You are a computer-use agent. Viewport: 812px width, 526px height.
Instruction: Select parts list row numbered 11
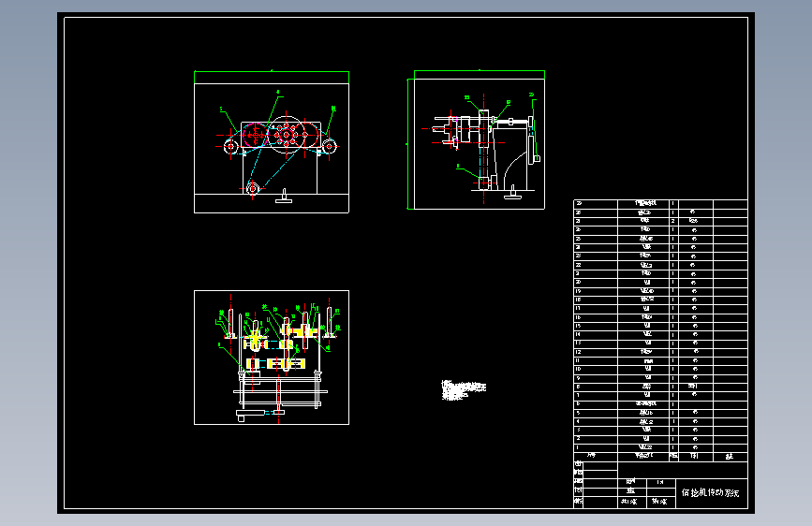660,361
